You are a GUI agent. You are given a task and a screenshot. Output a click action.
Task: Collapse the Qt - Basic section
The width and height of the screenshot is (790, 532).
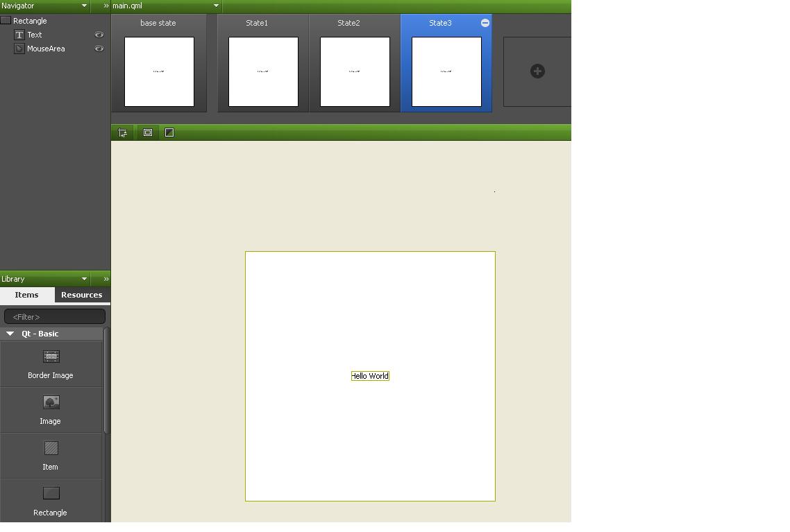click(10, 334)
